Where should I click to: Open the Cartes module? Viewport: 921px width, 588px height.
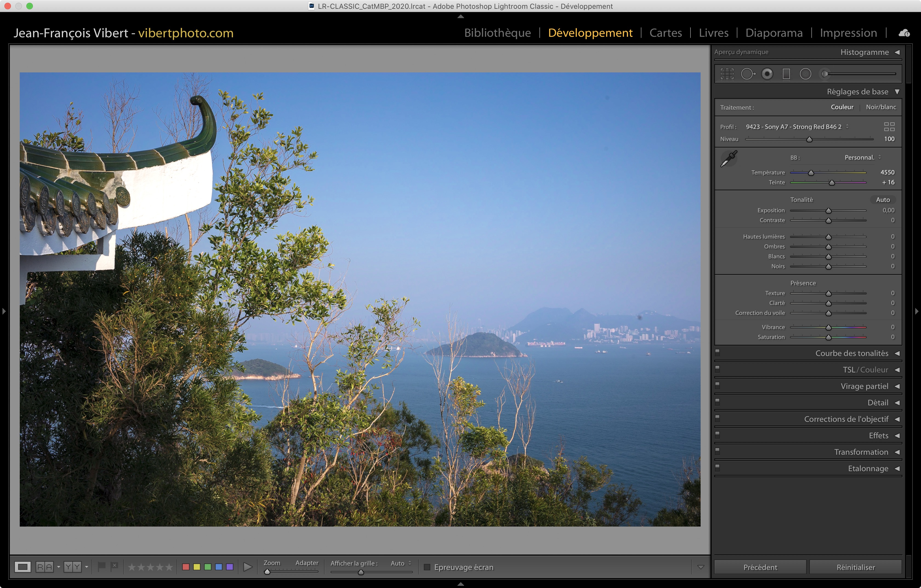click(666, 33)
